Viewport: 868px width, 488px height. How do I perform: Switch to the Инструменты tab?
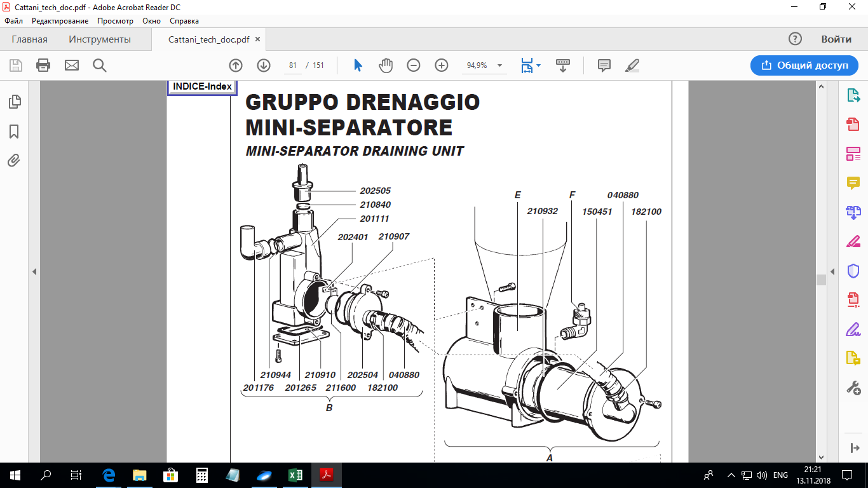pos(100,39)
